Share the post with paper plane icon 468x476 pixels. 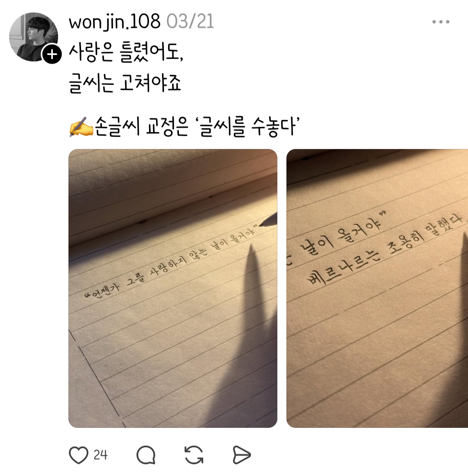pyautogui.click(x=242, y=455)
